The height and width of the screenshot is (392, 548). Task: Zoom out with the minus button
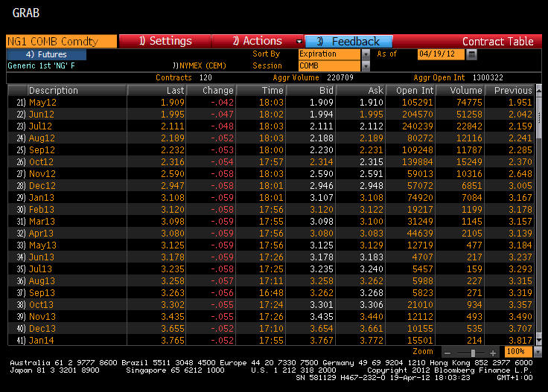click(x=447, y=353)
